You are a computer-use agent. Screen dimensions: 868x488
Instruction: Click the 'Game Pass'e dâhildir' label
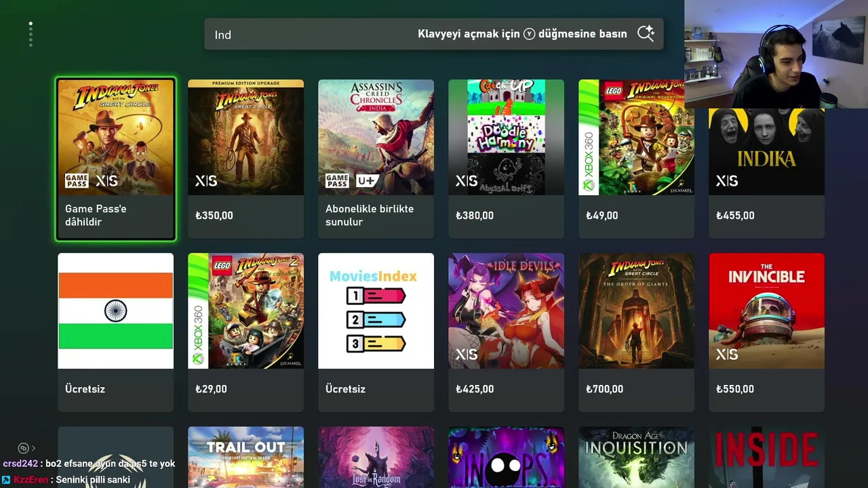point(96,216)
